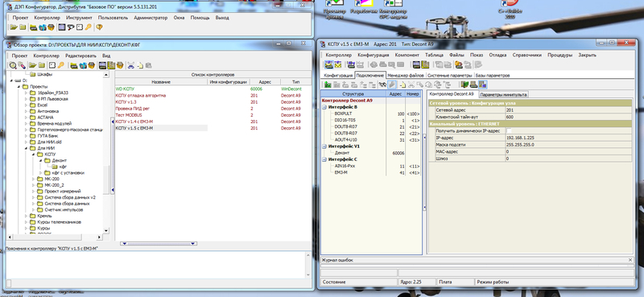This screenshot has height=297, width=644.
Task: Toggle the 'Получить динамически IP-адрес' checkbox
Action: (509, 130)
